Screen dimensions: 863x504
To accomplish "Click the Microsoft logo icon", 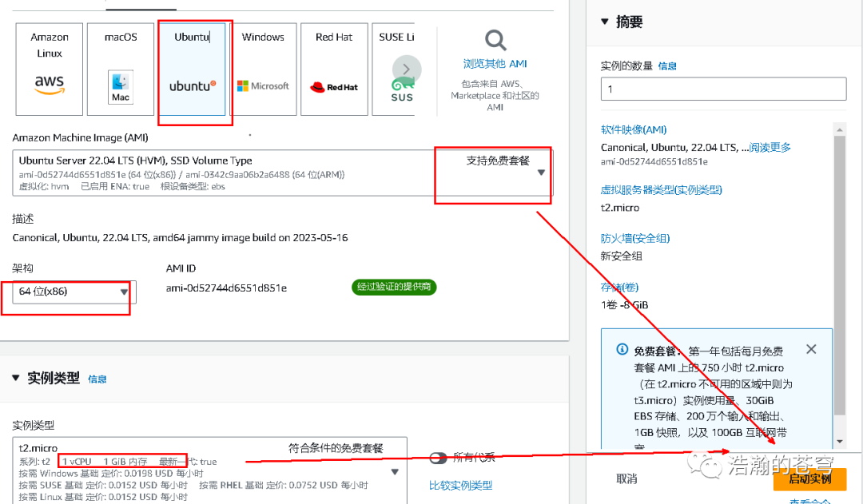I will (263, 85).
